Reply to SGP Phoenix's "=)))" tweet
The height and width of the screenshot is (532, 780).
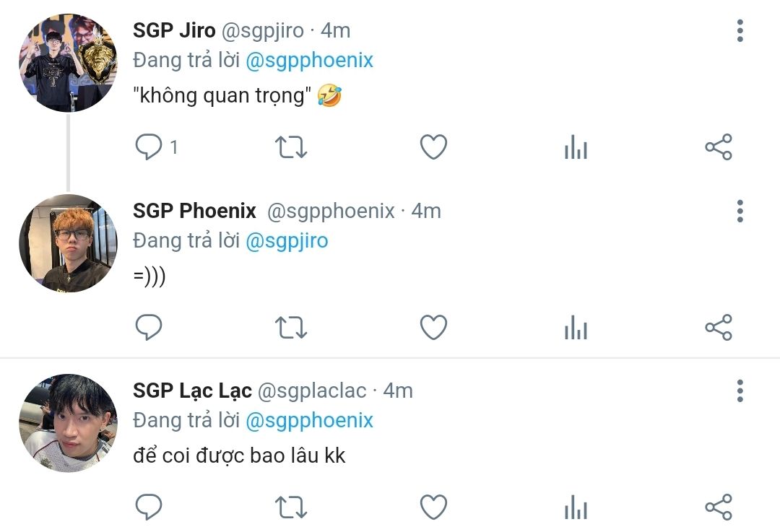coord(149,327)
